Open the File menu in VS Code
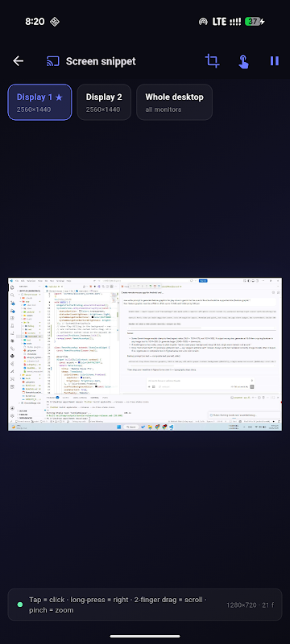This screenshot has width=290, height=644. [x=16, y=281]
